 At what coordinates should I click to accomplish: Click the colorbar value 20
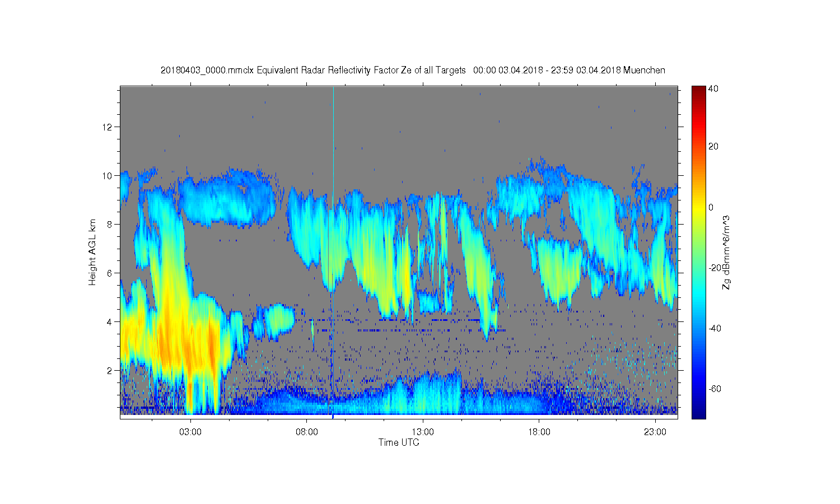coord(713,147)
